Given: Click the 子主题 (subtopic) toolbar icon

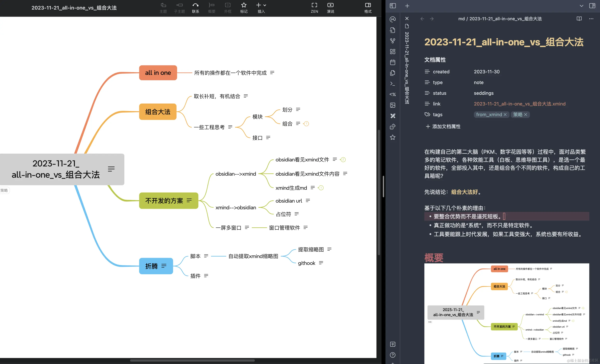Looking at the screenshot, I should (179, 8).
